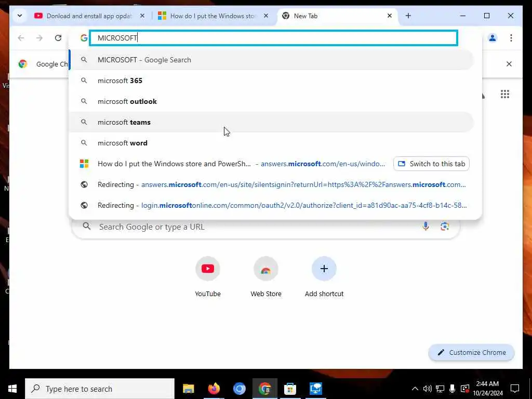Open the volume speaker tray icon
Image resolution: width=532 pixels, height=399 pixels.
click(x=427, y=389)
